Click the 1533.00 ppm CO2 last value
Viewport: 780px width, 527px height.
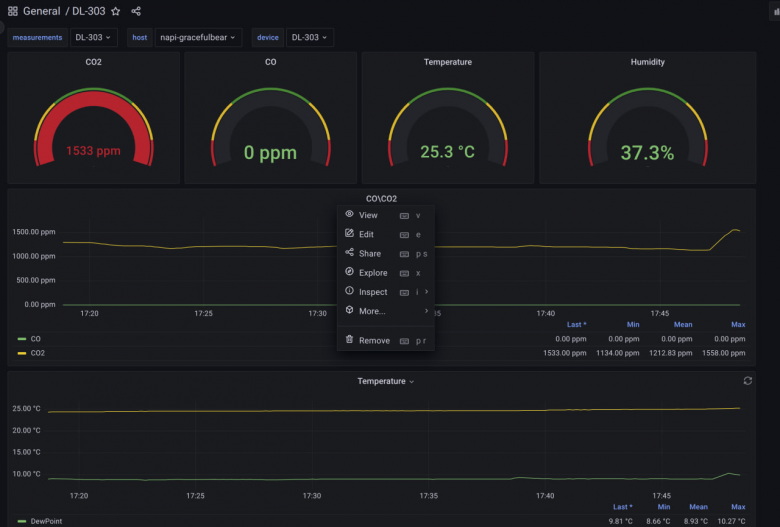(565, 353)
